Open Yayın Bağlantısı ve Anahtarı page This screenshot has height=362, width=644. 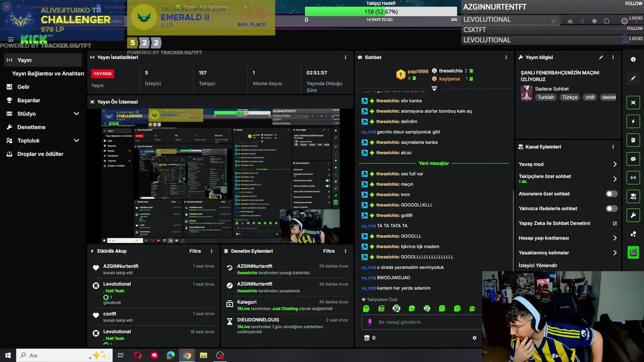(x=48, y=73)
